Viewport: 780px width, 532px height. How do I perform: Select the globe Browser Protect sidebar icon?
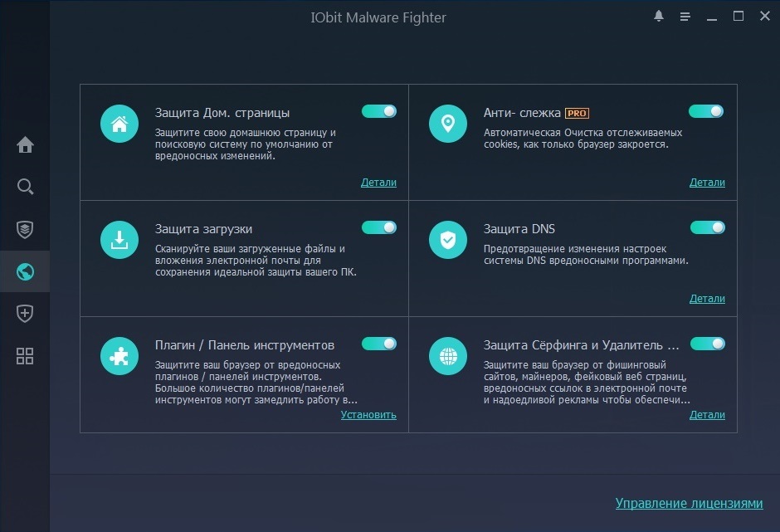click(25, 271)
